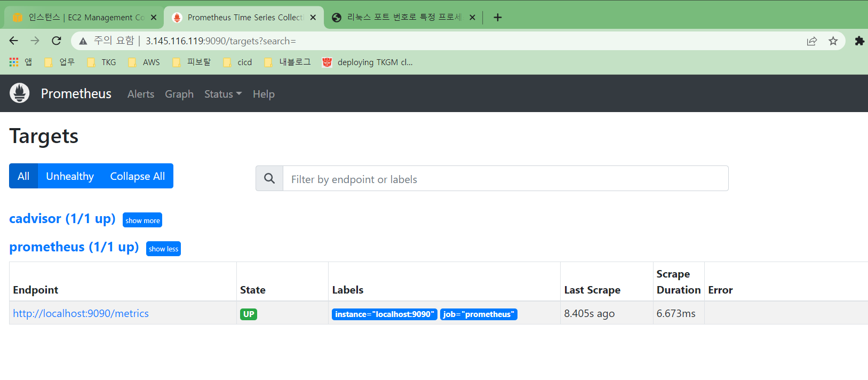This screenshot has height=380, width=868.
Task: Open the 피보탈 bookmark folder
Action: (192, 62)
